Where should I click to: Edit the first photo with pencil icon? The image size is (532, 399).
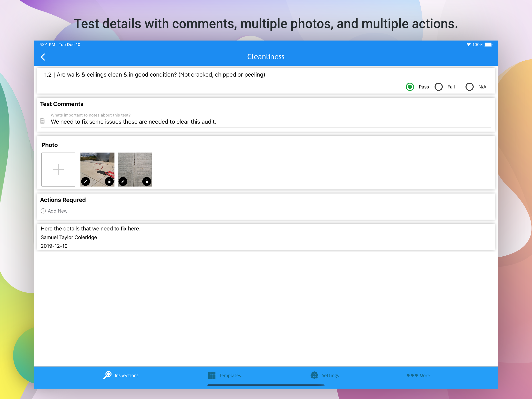coord(85,181)
